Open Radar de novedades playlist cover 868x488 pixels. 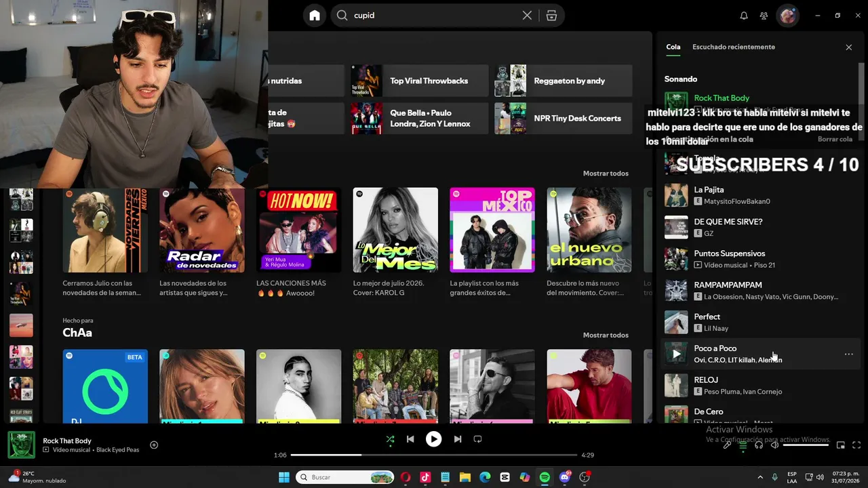202,230
